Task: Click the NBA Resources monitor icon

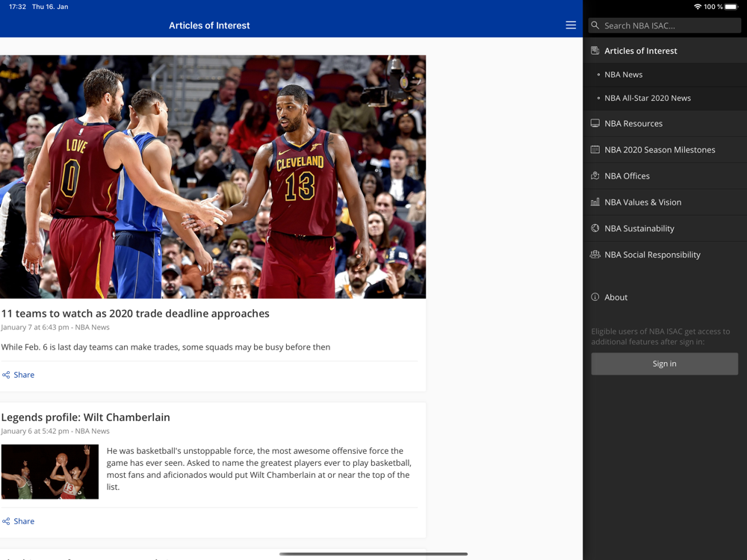Action: 595,123
